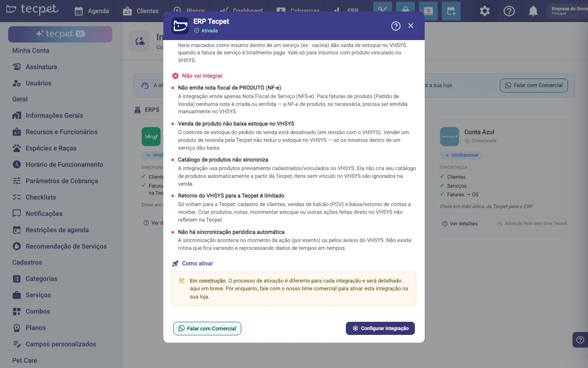Open Categorias in sidebar
The width and height of the screenshot is (588, 368).
(42, 279)
